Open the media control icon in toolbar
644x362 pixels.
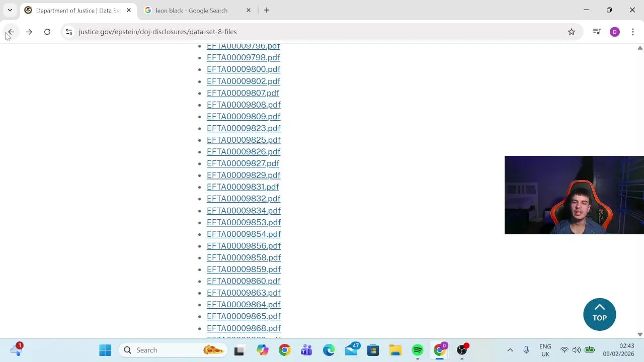tap(597, 32)
